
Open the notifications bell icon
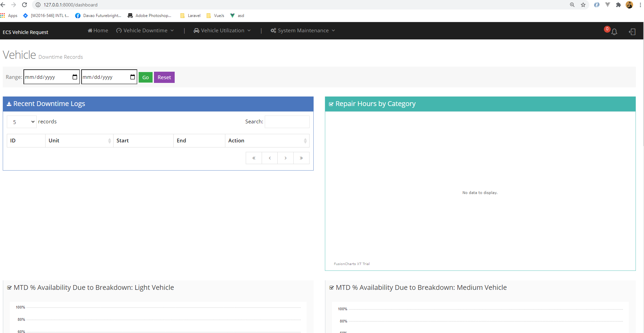(614, 32)
